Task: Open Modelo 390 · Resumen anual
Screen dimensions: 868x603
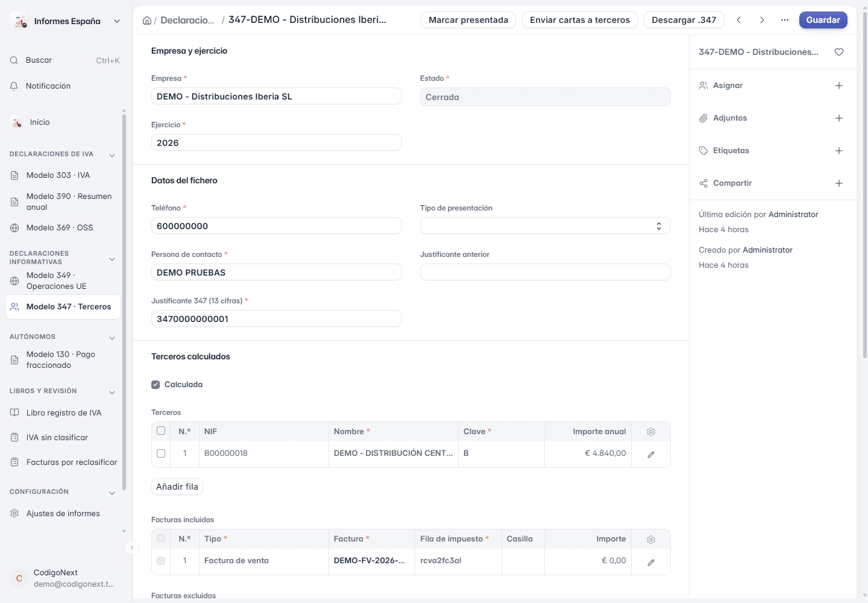Action: [63, 202]
